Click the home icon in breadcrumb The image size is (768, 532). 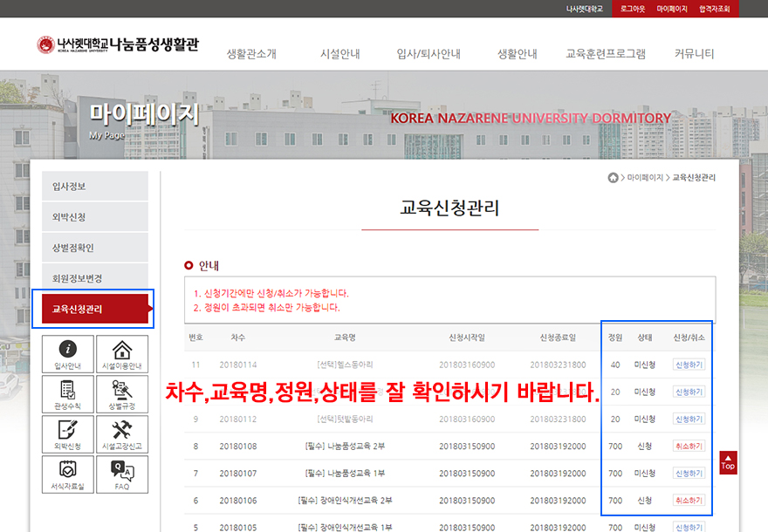coord(613,178)
